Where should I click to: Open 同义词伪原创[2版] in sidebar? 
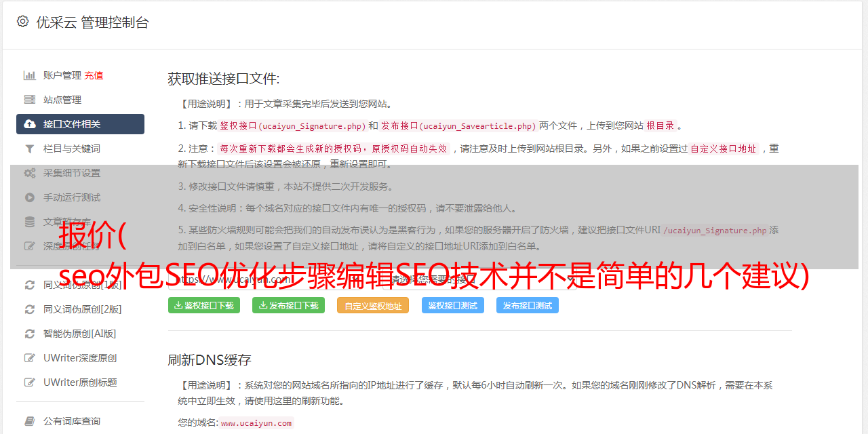(x=83, y=309)
